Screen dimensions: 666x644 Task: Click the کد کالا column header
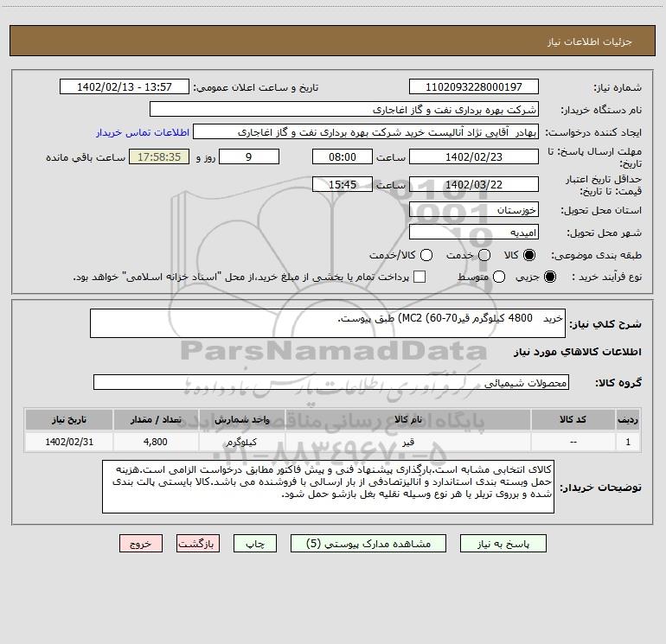coord(573,420)
